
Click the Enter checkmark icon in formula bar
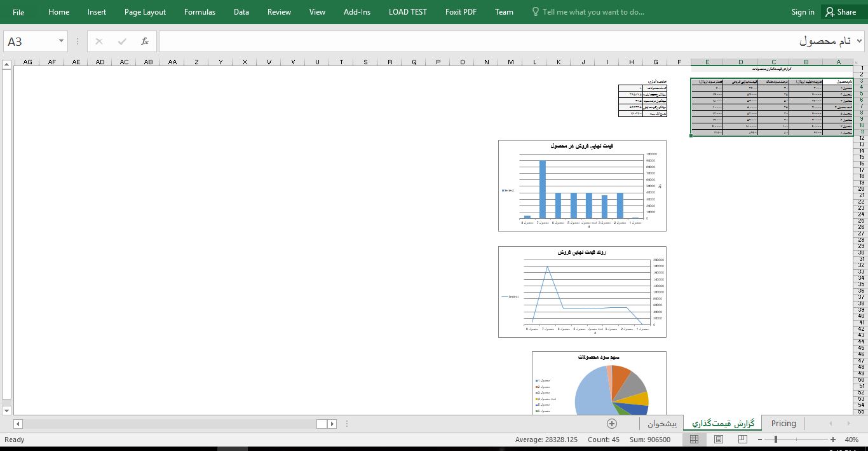tap(122, 41)
